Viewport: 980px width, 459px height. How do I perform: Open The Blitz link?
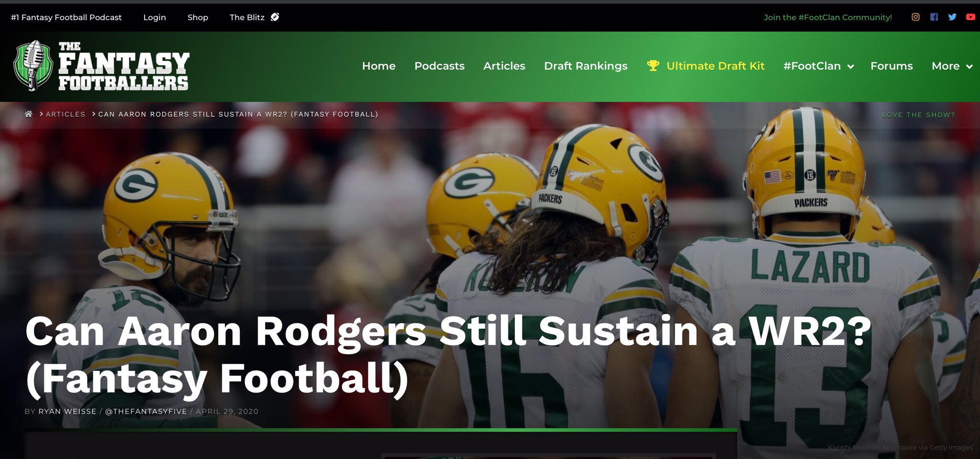(247, 17)
